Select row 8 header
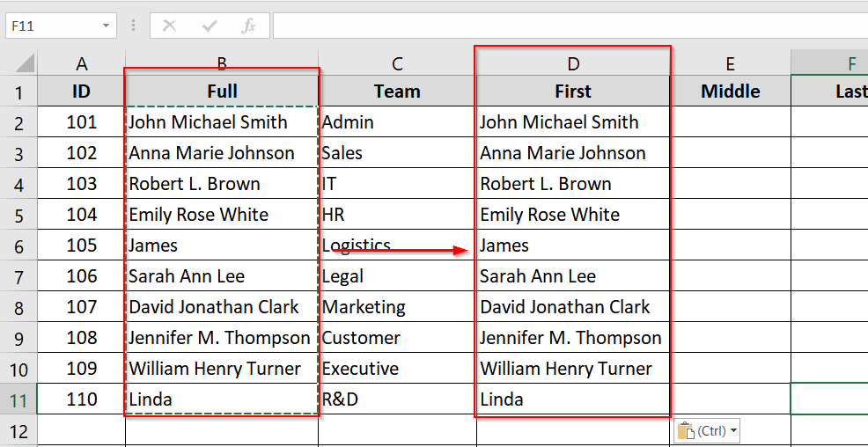This screenshot has width=868, height=447. coord(18,307)
